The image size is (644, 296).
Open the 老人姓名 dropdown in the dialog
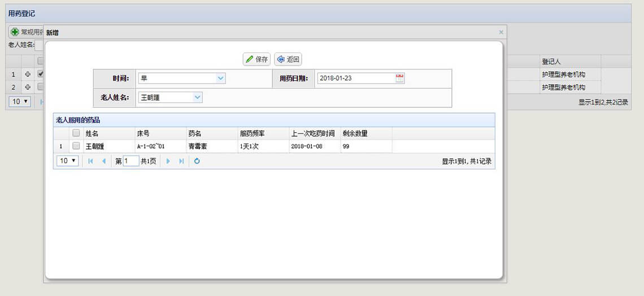click(197, 98)
